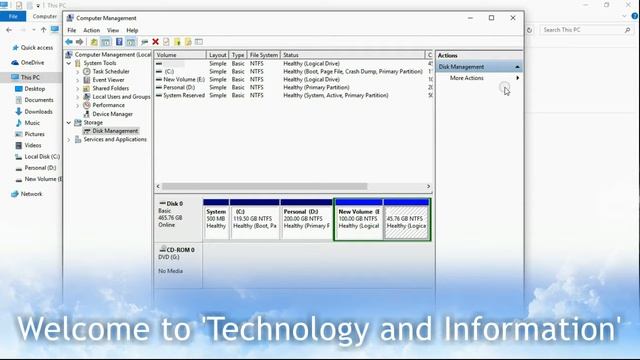Screen dimensions: 640x360
Task: Expand the Event Viewer node
Action: click(78, 80)
